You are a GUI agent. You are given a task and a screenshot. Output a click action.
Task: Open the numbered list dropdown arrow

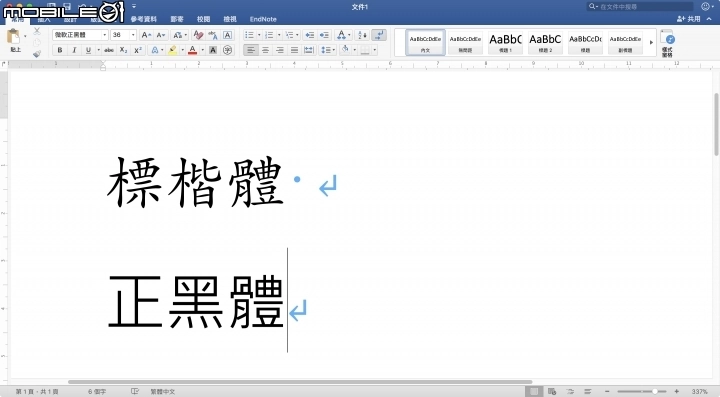point(279,35)
